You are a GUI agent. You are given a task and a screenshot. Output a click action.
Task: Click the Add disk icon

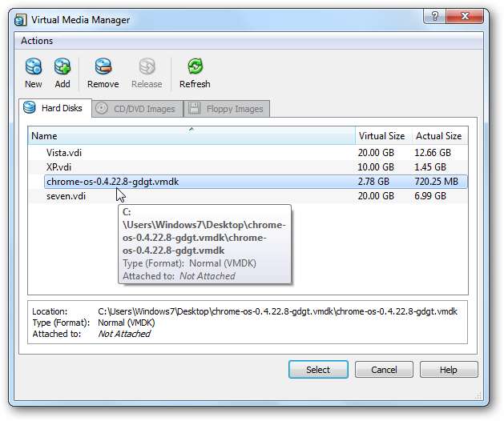[62, 67]
